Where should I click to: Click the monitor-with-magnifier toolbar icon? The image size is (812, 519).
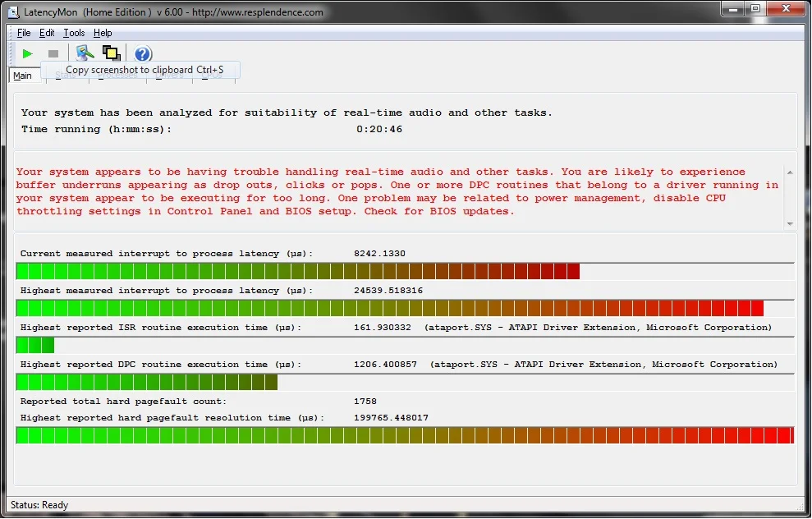85,53
